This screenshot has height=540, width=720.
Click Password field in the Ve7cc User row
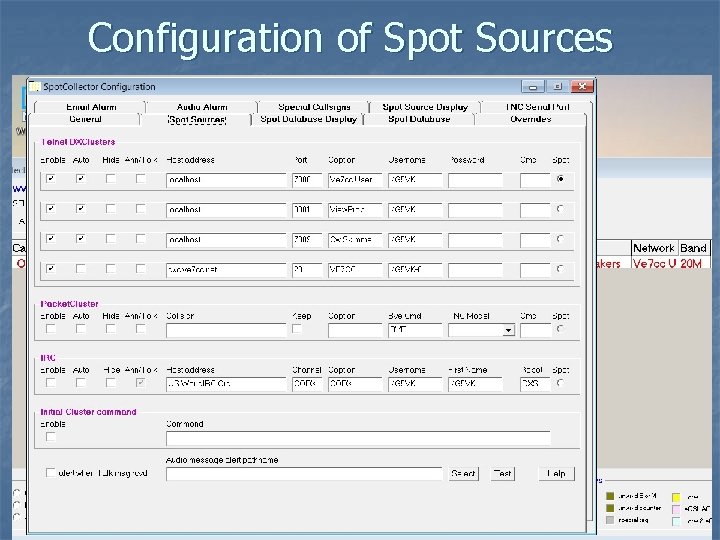pyautogui.click(x=475, y=180)
